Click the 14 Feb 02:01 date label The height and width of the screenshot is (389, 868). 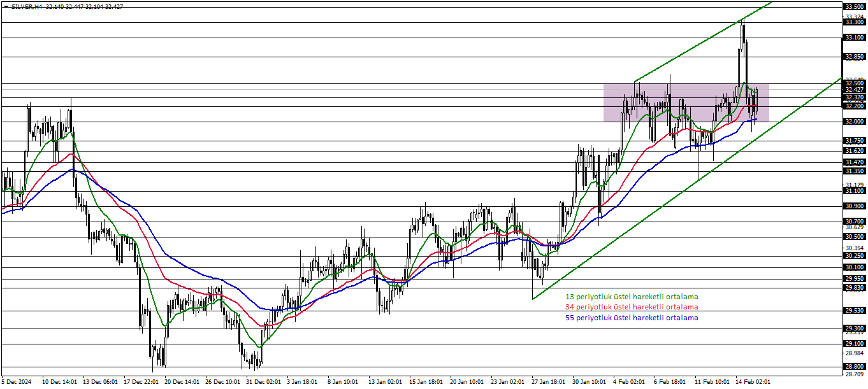tap(753, 382)
